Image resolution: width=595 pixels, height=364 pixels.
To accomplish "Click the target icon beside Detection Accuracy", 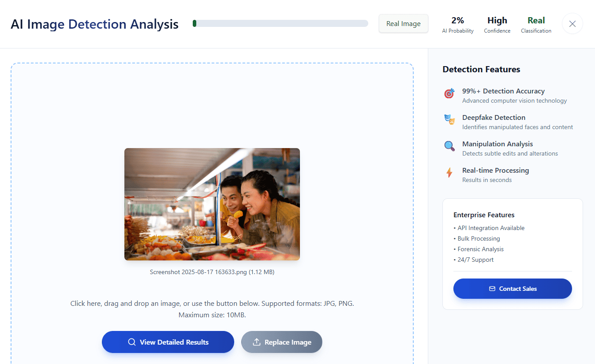I will tap(449, 93).
